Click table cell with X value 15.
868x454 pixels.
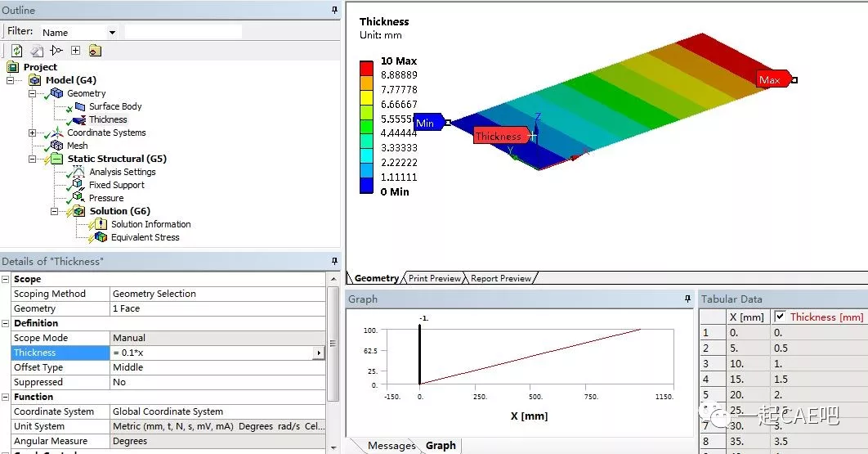coord(748,380)
